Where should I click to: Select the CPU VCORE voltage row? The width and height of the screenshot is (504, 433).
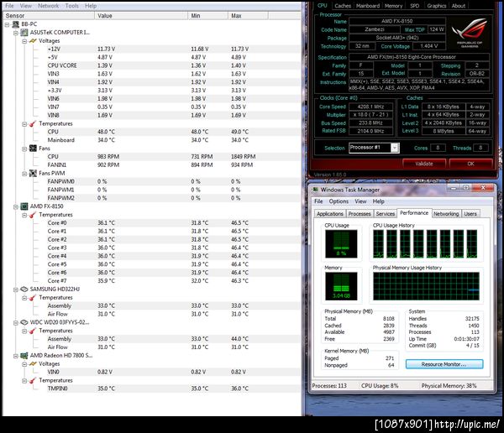click(x=174, y=65)
